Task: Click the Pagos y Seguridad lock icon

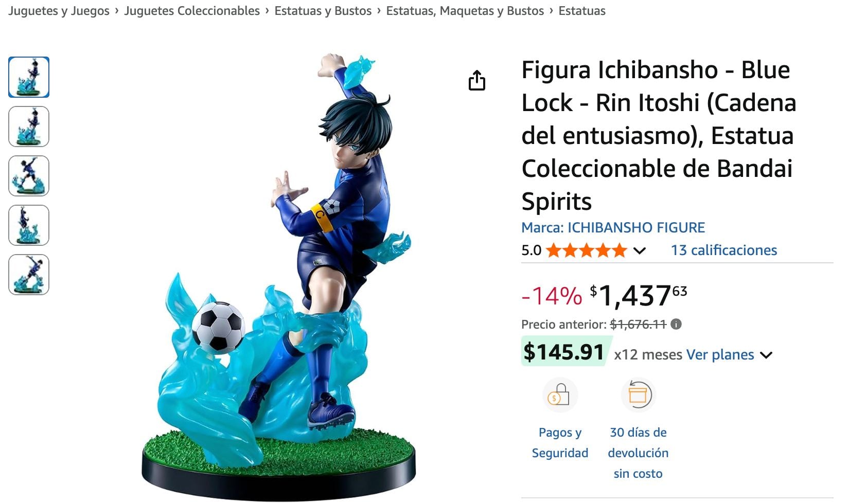Action: [559, 395]
